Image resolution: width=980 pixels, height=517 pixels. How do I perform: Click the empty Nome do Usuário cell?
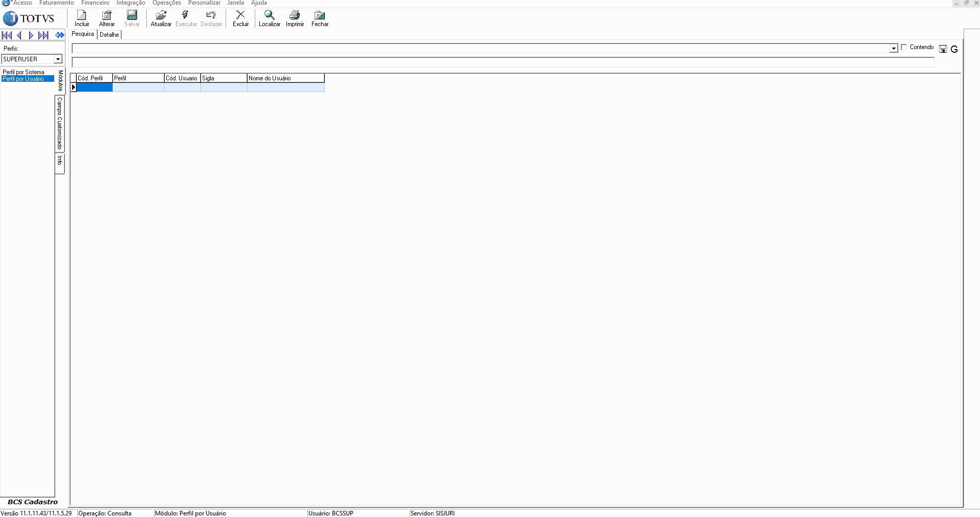tap(286, 87)
